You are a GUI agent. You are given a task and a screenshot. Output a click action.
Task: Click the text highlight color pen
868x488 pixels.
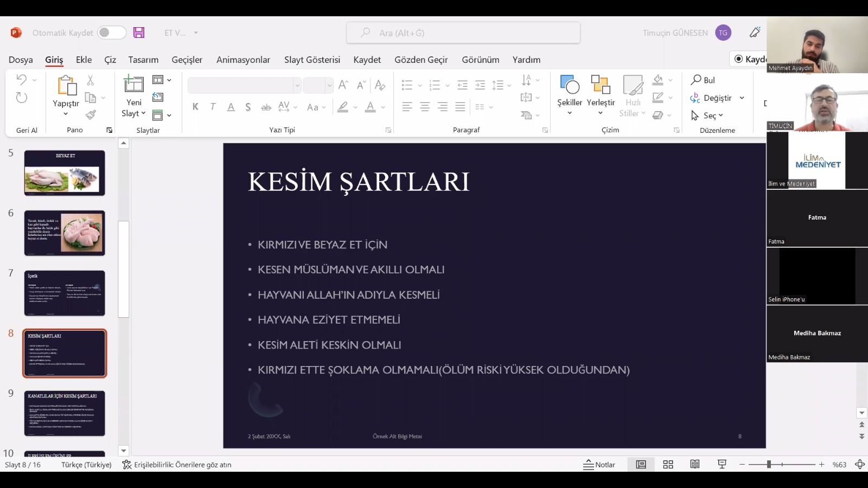[x=343, y=107]
